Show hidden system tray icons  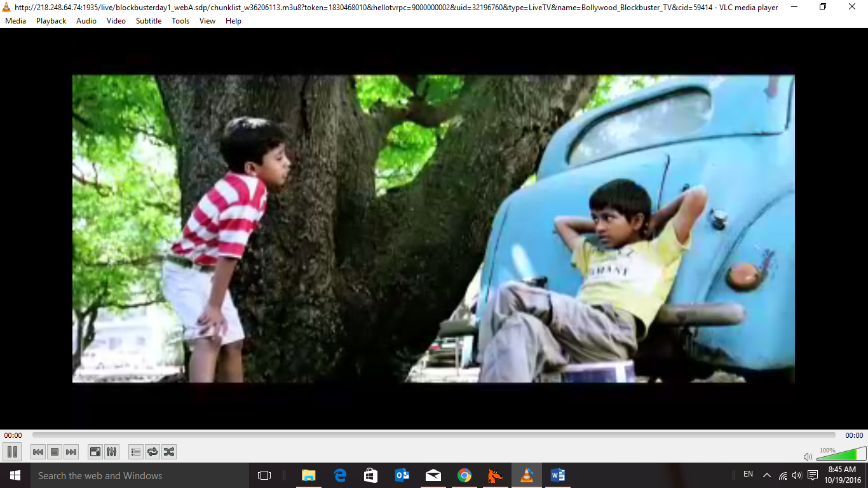coord(767,475)
